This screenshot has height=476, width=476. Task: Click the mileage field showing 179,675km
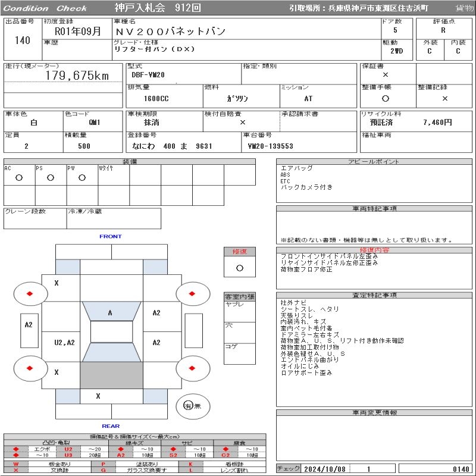coord(77,76)
